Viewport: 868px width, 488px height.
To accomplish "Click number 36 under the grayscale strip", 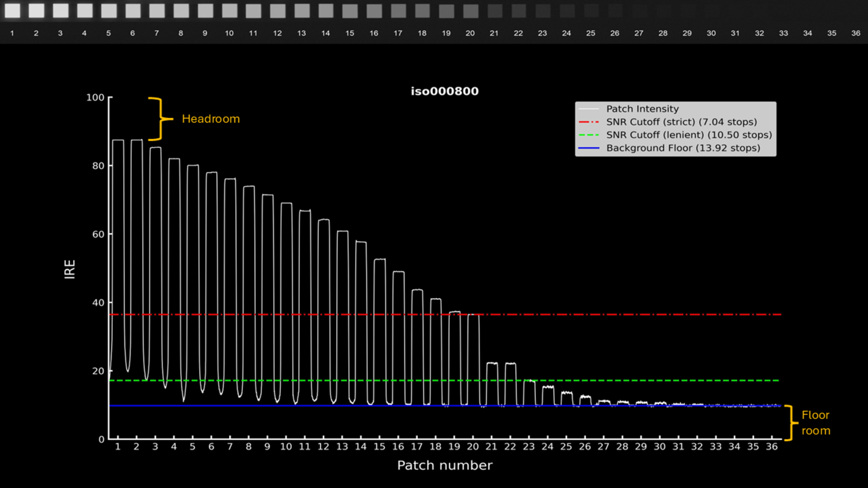I will pyautogui.click(x=856, y=33).
